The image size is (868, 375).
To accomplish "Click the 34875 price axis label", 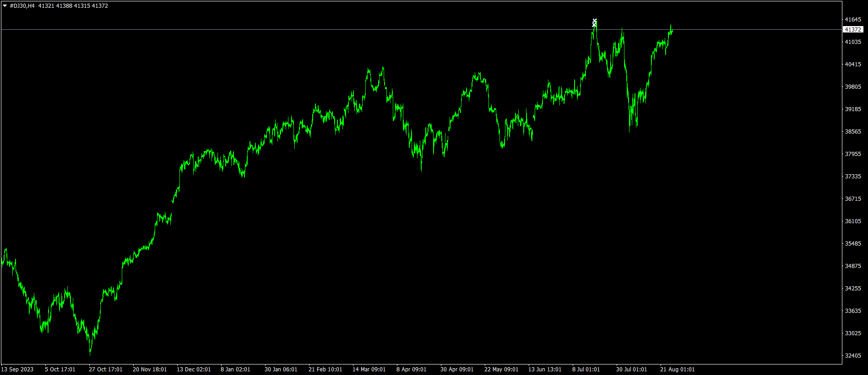I will tap(853, 266).
